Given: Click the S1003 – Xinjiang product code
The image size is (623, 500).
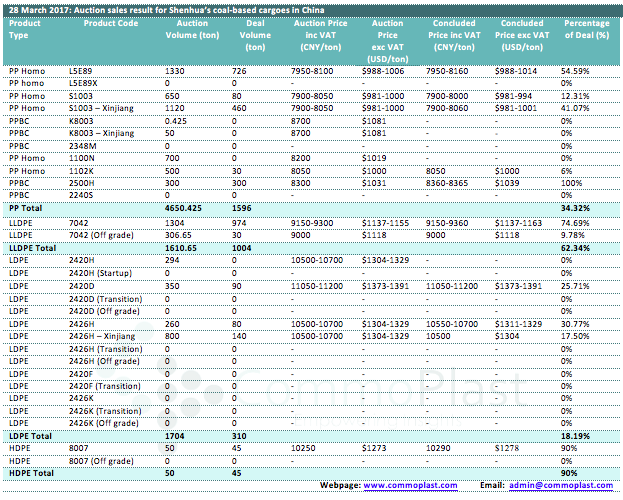Looking at the screenshot, I should point(103,107).
